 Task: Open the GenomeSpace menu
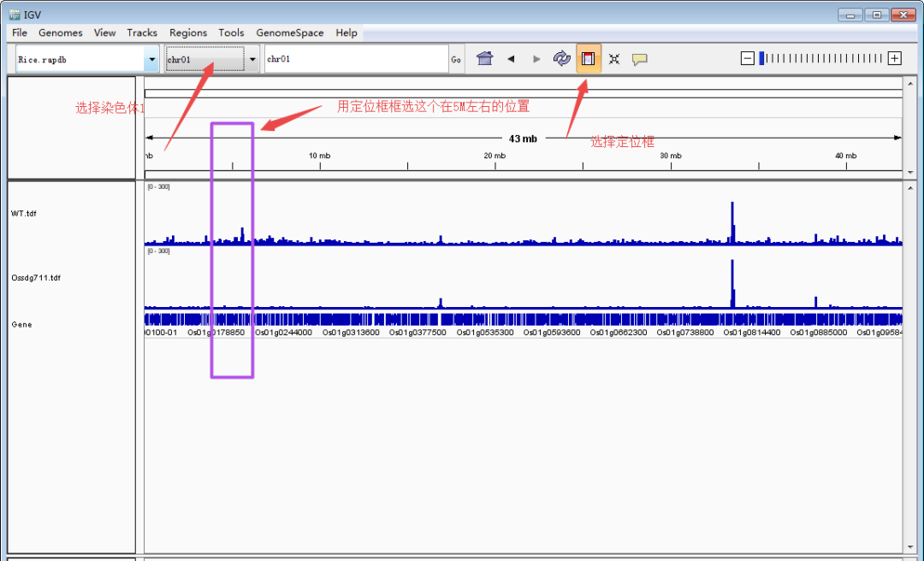click(x=290, y=32)
